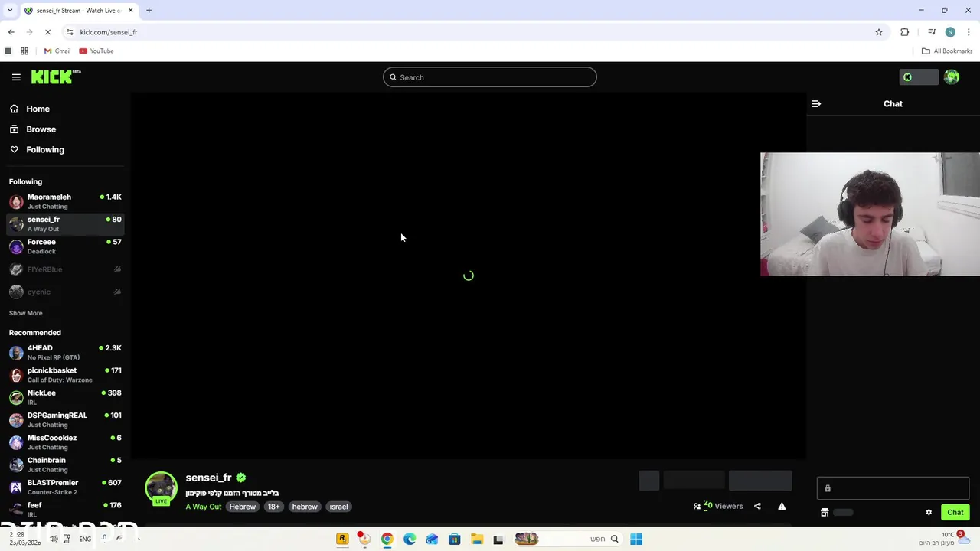Screen dimensions: 980x551
Task: Open YouTube bookmark
Action: [96, 51]
